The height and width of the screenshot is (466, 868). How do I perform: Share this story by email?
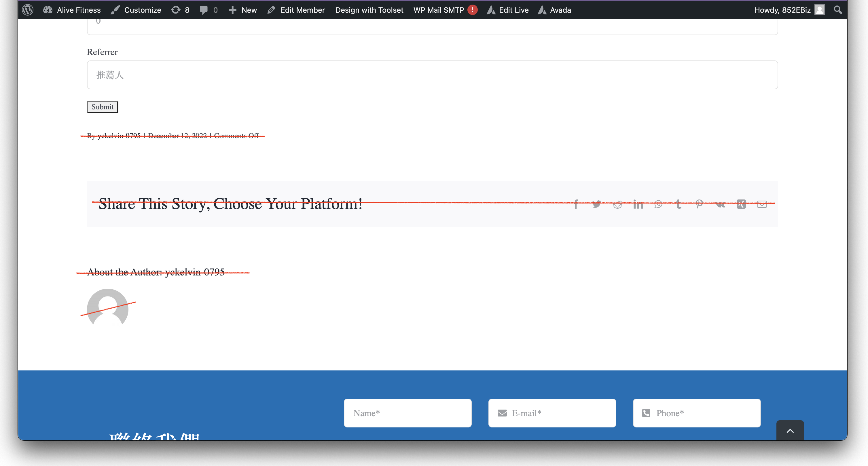(762, 204)
